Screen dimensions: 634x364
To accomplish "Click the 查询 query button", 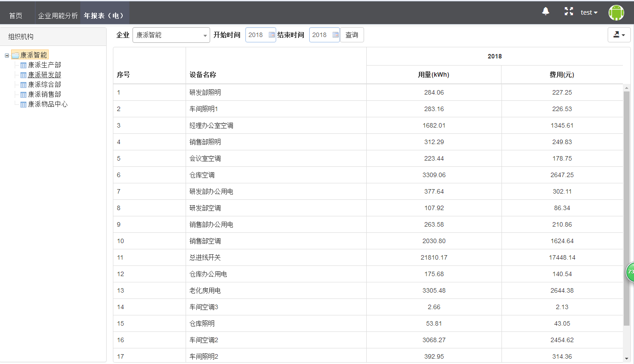I will (352, 35).
